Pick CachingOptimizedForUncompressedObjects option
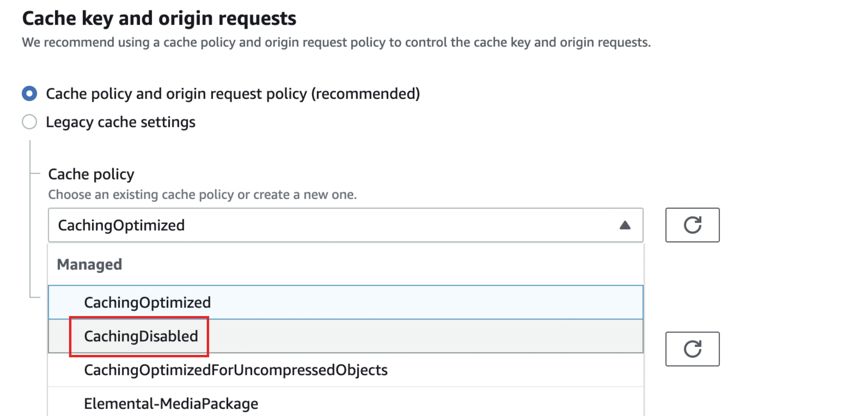The width and height of the screenshot is (868, 416). tap(235, 370)
